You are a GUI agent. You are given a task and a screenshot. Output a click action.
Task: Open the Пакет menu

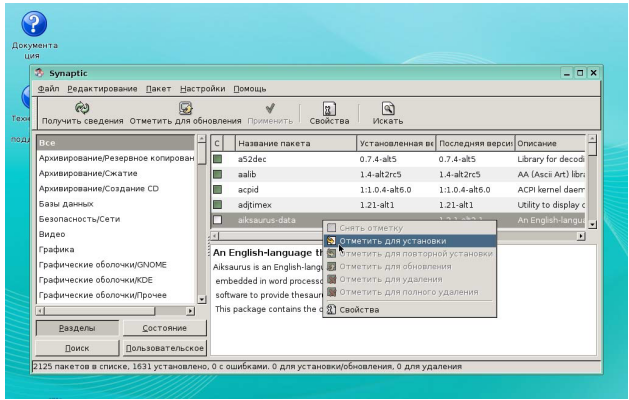pyautogui.click(x=158, y=89)
